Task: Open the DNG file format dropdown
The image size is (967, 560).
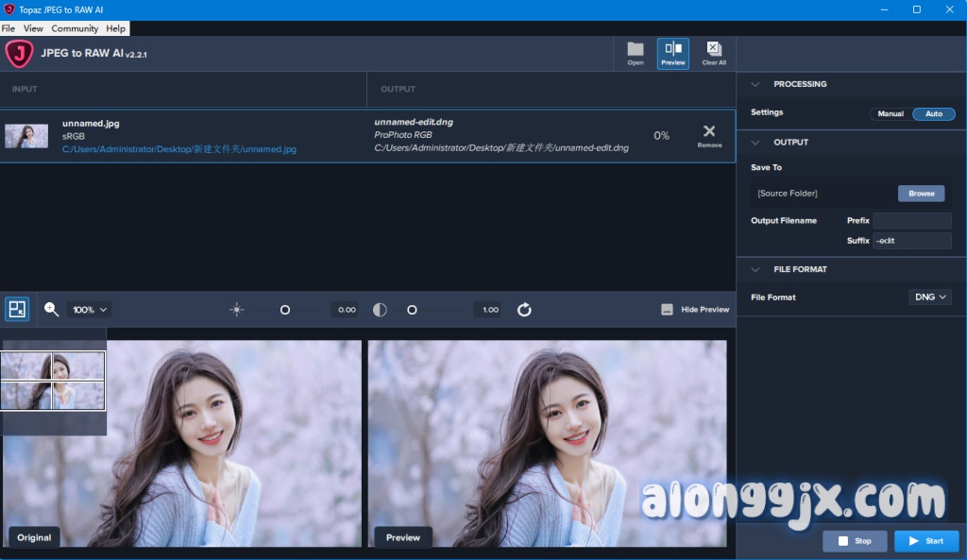Action: pos(930,297)
